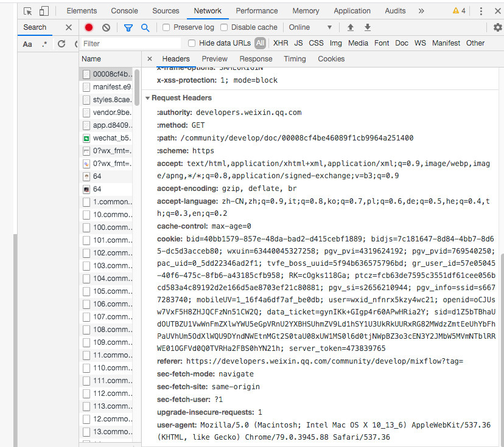Filter requests by Media
Viewport: 504px width, 447px height.
358,43
